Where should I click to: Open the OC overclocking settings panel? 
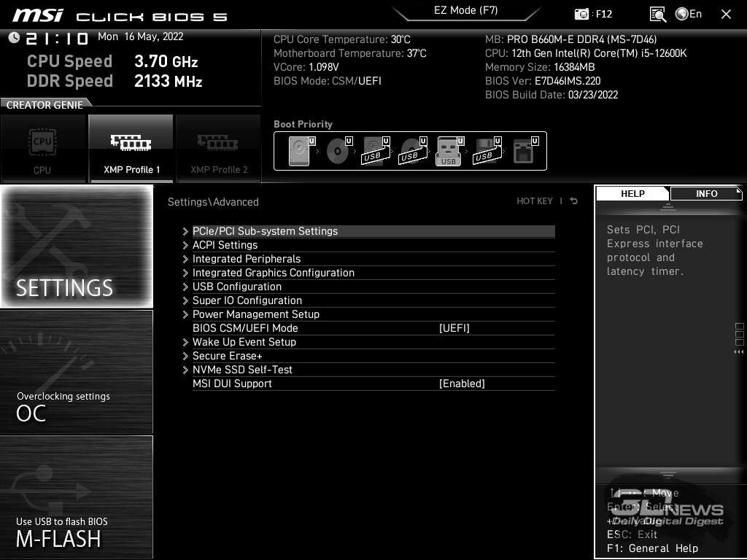(77, 372)
